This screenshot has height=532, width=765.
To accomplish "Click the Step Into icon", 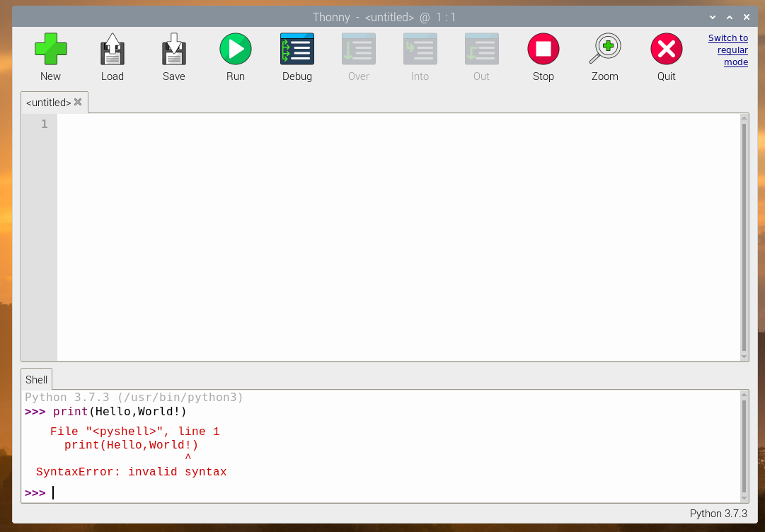I will pyautogui.click(x=420, y=50).
